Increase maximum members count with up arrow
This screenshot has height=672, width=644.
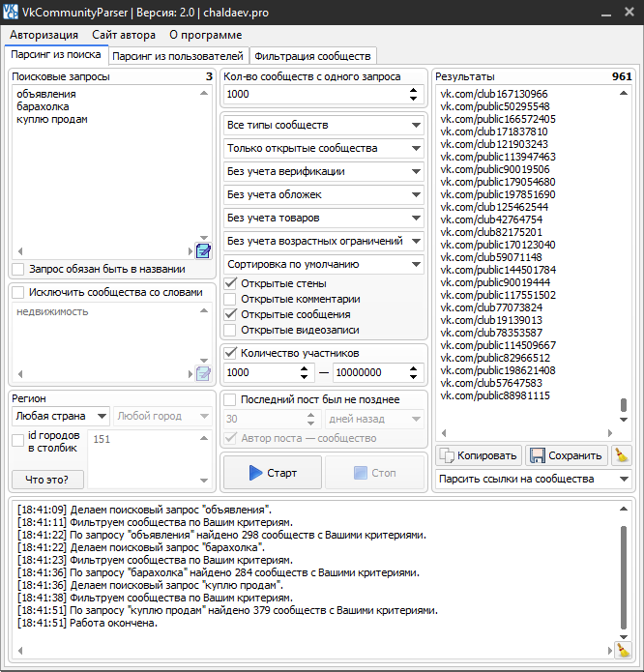(x=415, y=368)
